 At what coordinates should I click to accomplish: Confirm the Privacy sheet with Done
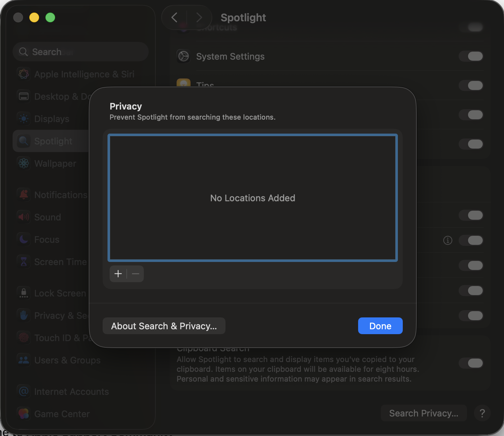[x=380, y=326]
